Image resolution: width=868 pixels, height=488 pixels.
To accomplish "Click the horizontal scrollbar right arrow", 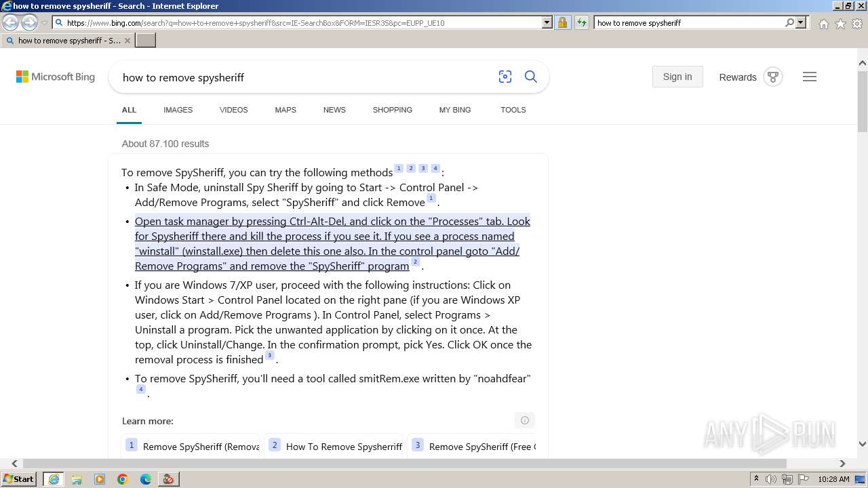I will coord(842,464).
